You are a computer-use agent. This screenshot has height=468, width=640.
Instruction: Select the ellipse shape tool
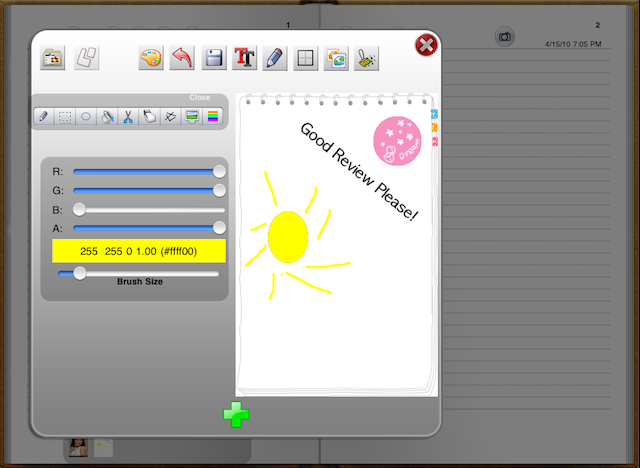(x=86, y=117)
